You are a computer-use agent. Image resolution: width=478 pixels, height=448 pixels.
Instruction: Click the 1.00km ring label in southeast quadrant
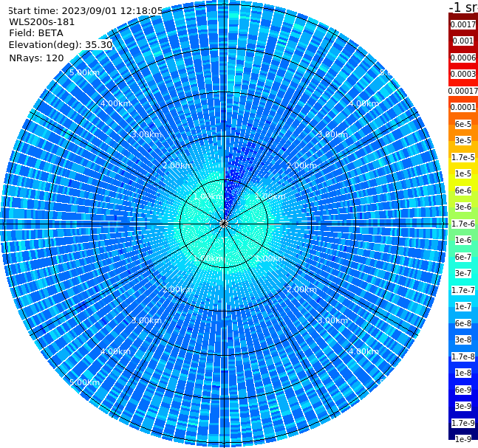click(270, 258)
